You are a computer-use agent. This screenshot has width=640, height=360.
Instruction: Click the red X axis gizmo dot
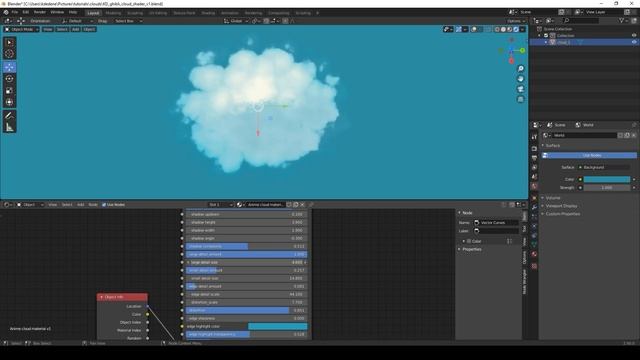click(x=511, y=61)
